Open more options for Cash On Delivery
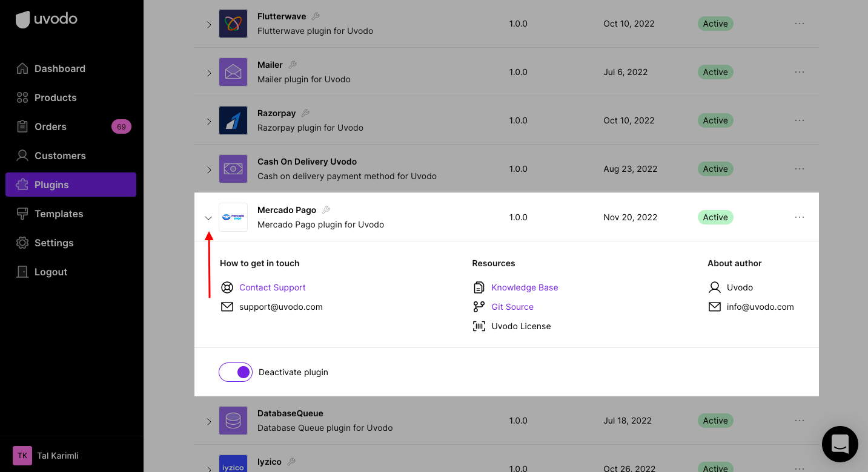Viewport: 868px width, 472px height. (800, 169)
